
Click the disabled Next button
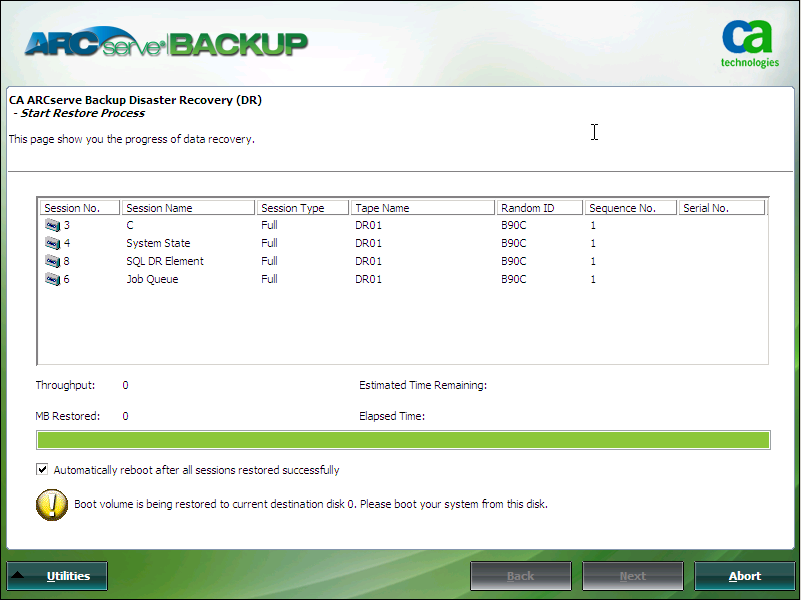[x=632, y=576]
